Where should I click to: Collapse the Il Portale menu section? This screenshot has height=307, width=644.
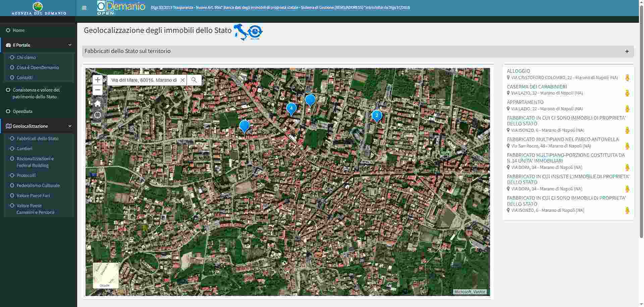pos(70,45)
